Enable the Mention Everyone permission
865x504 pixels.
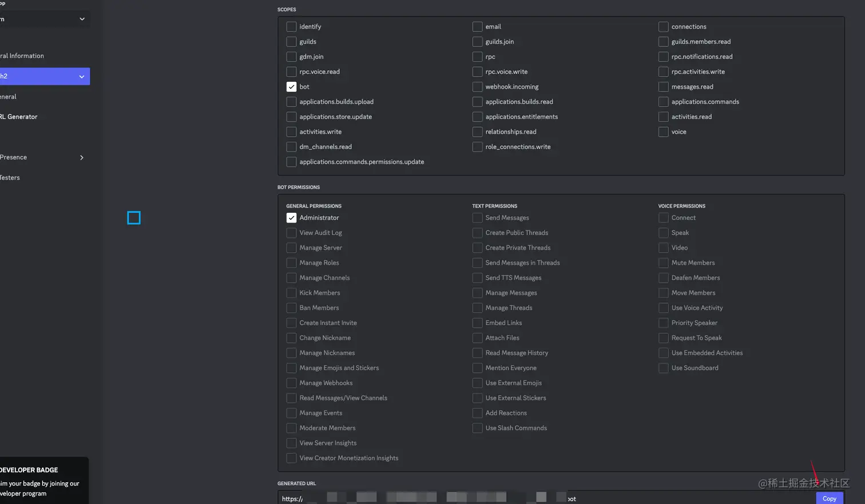[478, 368]
